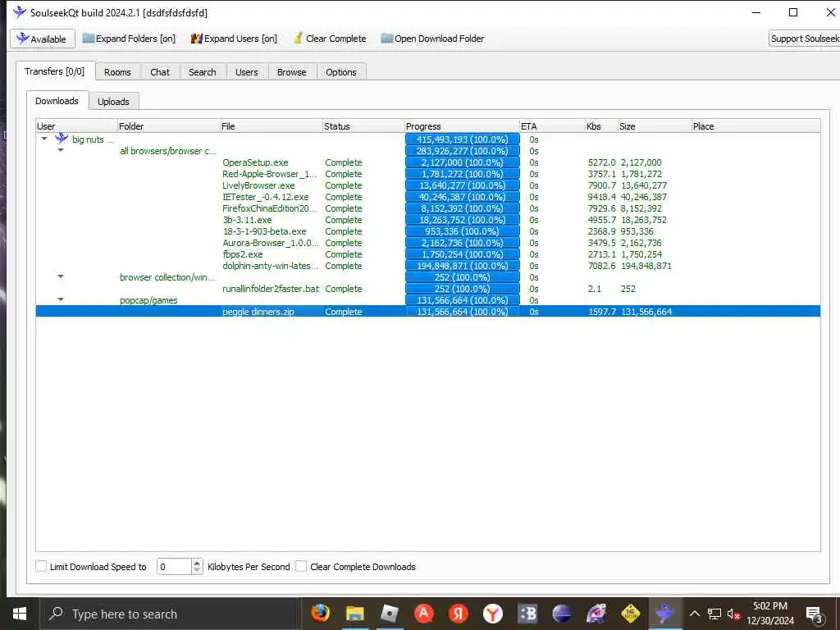Sort by the Size column header
The height and width of the screenshot is (630, 840).
[655, 126]
